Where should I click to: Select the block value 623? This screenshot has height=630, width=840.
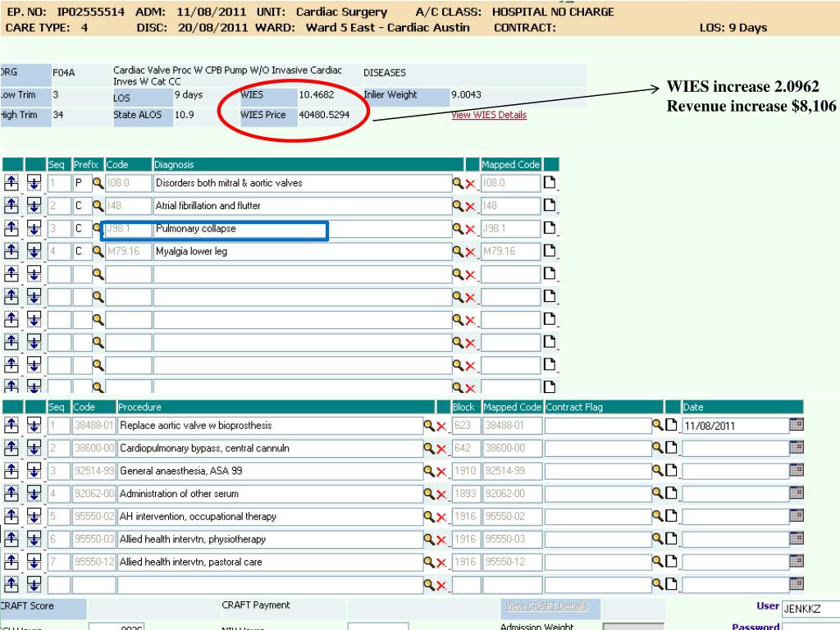pyautogui.click(x=463, y=426)
